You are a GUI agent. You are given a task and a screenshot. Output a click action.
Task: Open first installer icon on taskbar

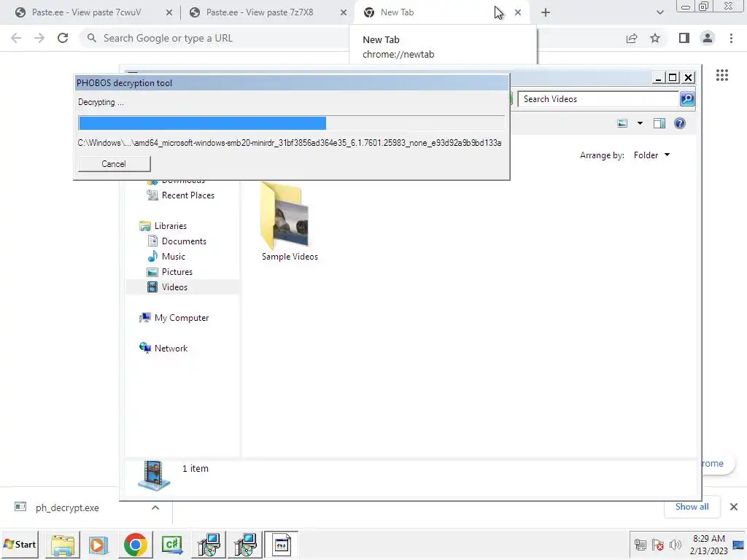pyautogui.click(x=208, y=545)
